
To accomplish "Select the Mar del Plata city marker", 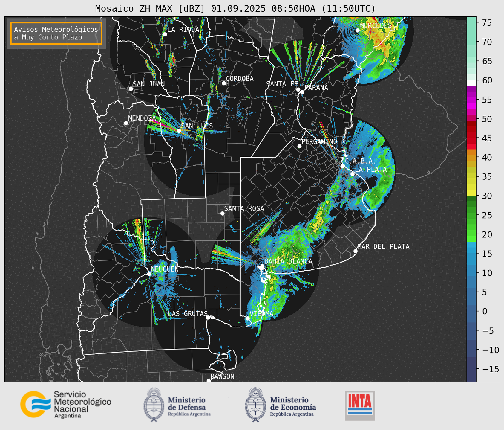I will (356, 251).
